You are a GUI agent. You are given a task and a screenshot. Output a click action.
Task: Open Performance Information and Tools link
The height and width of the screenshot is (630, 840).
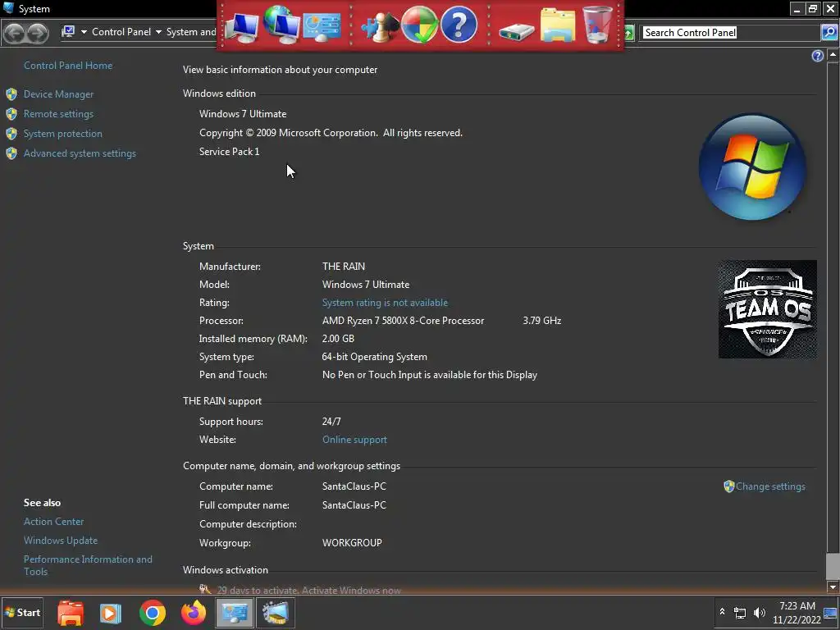coord(88,565)
